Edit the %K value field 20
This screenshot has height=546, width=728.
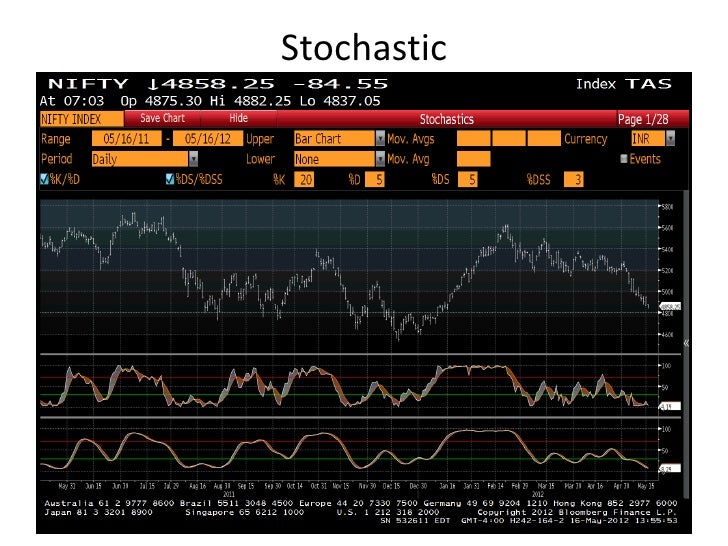coord(304,180)
